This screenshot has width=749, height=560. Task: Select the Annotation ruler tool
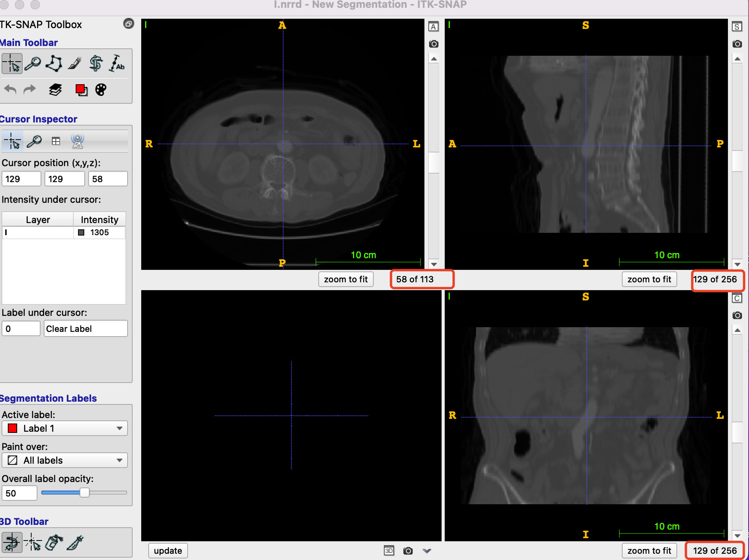coord(117,64)
